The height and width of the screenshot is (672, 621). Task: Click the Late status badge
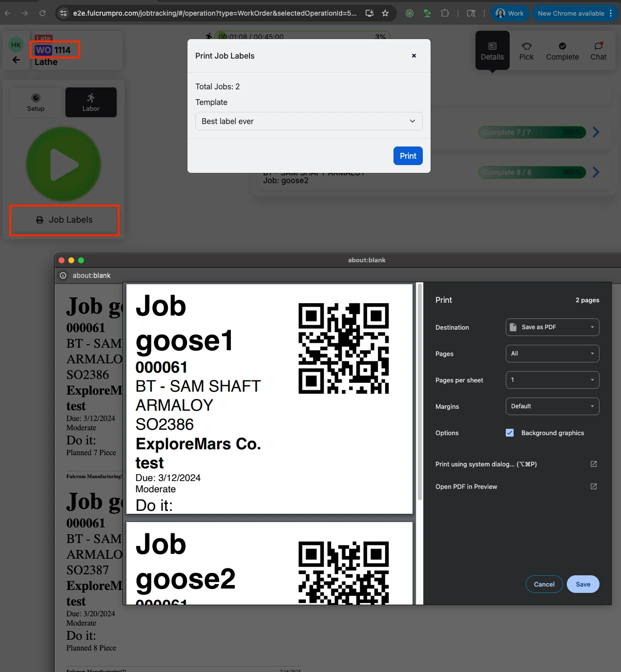(43, 38)
